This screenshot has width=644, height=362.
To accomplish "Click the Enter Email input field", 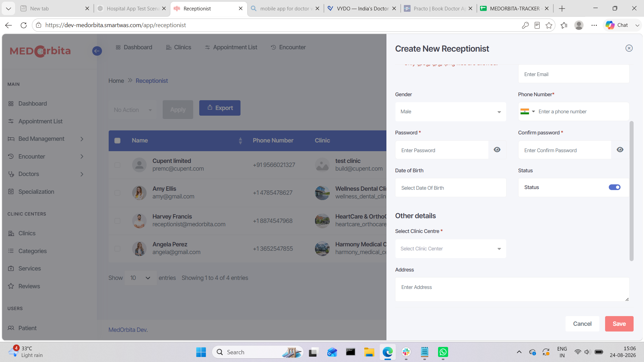I will click(574, 74).
